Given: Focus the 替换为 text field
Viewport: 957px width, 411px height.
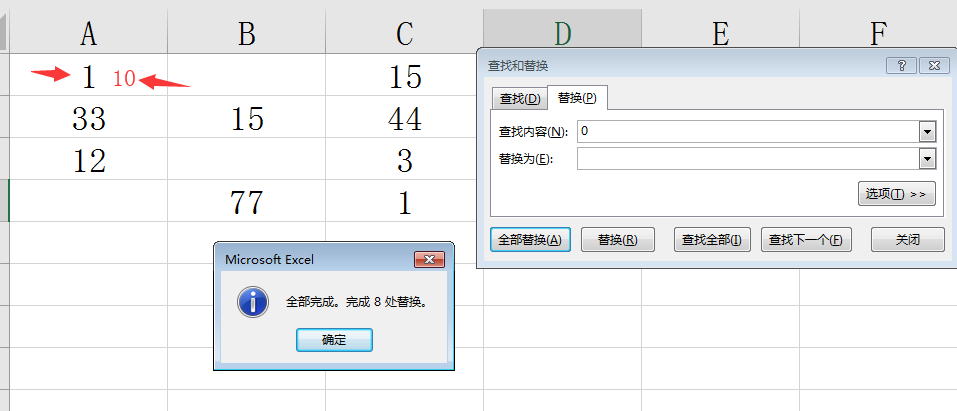Looking at the screenshot, I should [747, 159].
